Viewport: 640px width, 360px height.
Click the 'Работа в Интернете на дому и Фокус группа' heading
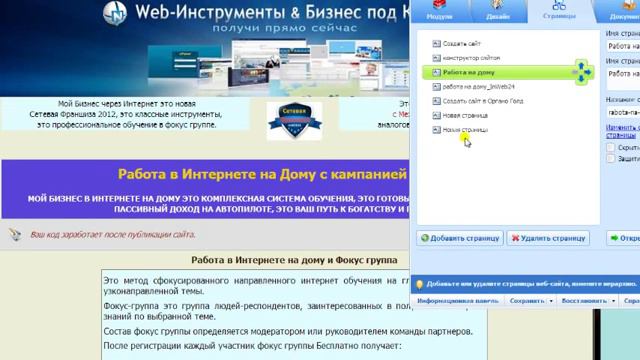(x=294, y=260)
